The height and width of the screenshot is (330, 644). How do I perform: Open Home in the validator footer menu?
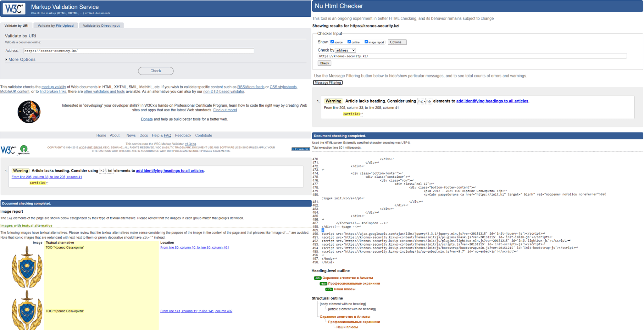point(101,136)
